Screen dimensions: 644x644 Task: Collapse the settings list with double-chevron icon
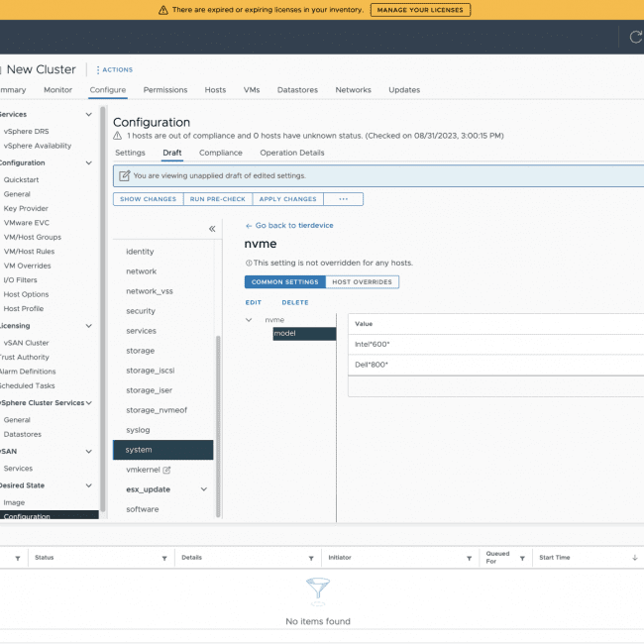click(211, 229)
